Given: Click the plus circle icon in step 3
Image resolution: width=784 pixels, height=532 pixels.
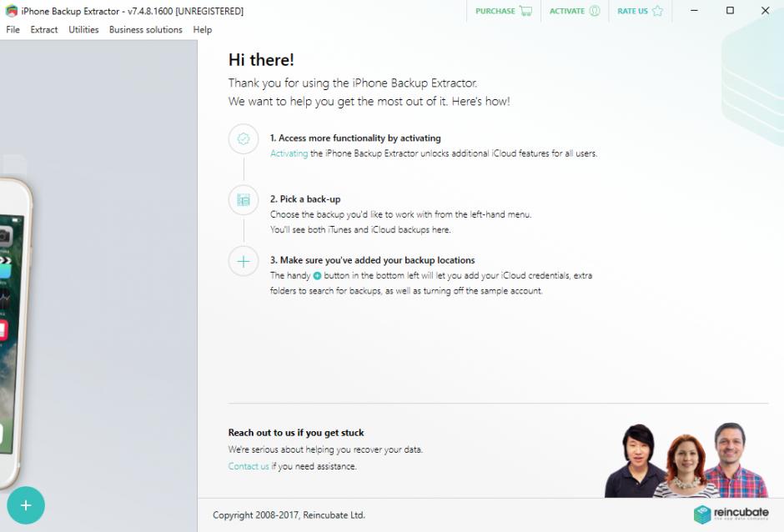Looking at the screenshot, I should (x=244, y=261).
